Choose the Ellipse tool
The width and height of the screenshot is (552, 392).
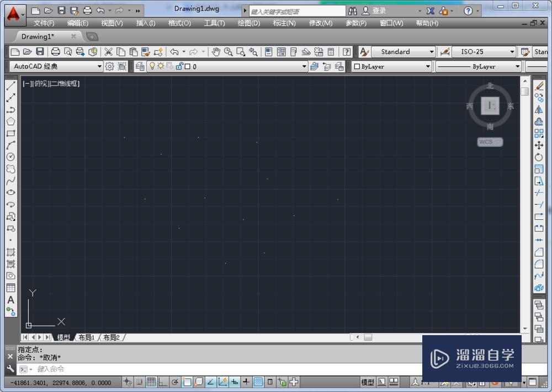pyautogui.click(x=10, y=192)
